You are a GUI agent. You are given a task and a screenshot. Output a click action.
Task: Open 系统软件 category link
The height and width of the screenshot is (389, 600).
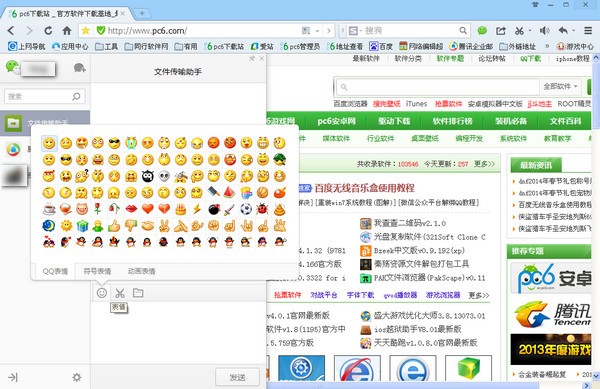pos(513,138)
